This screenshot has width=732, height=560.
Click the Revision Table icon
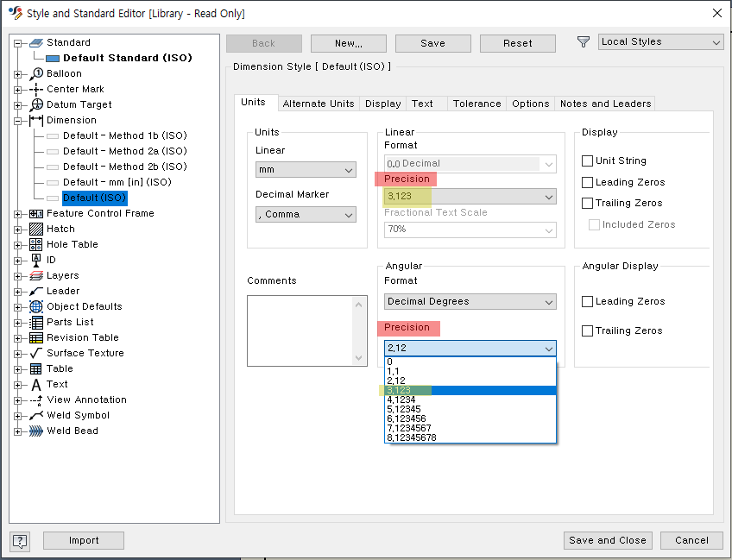point(36,338)
